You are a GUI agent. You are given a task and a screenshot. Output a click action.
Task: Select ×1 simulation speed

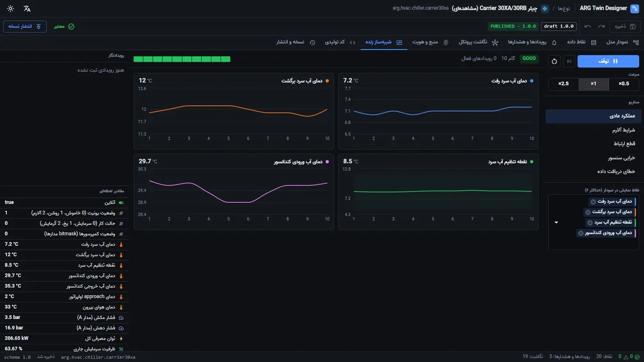(593, 84)
